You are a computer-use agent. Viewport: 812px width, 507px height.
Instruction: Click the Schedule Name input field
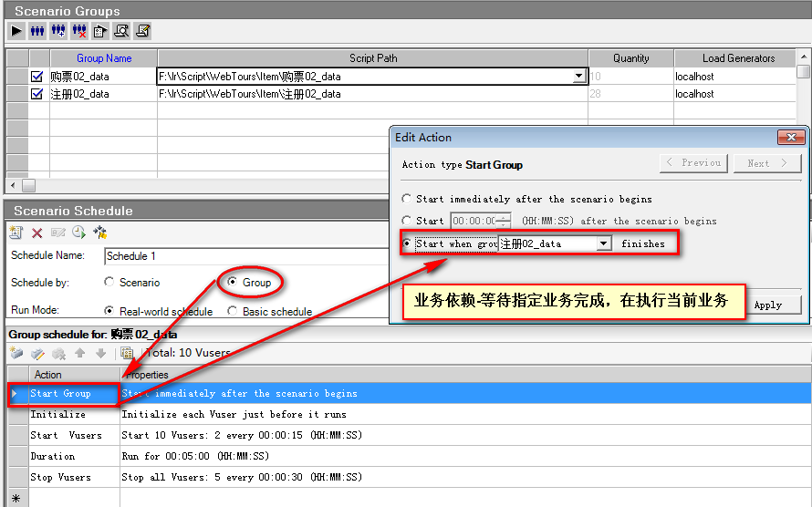point(246,256)
